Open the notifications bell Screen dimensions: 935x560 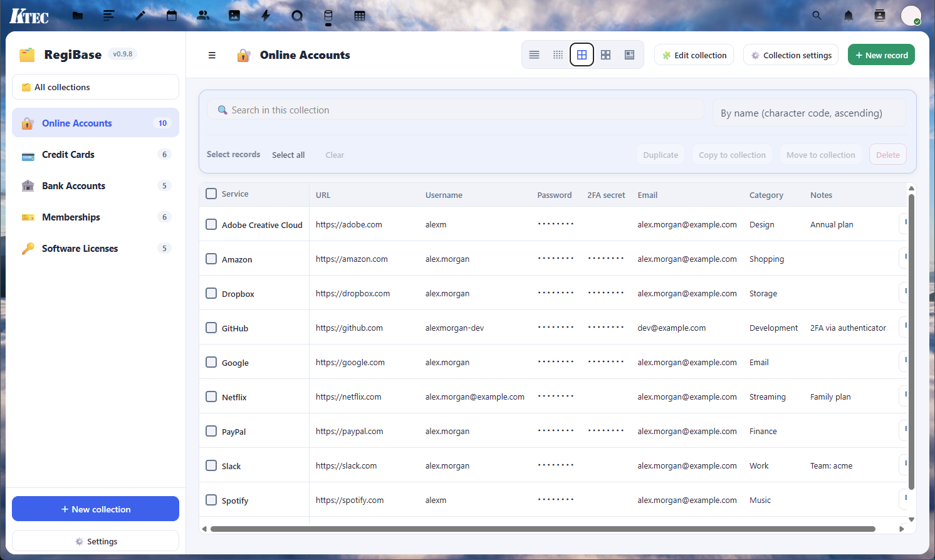[x=849, y=16]
